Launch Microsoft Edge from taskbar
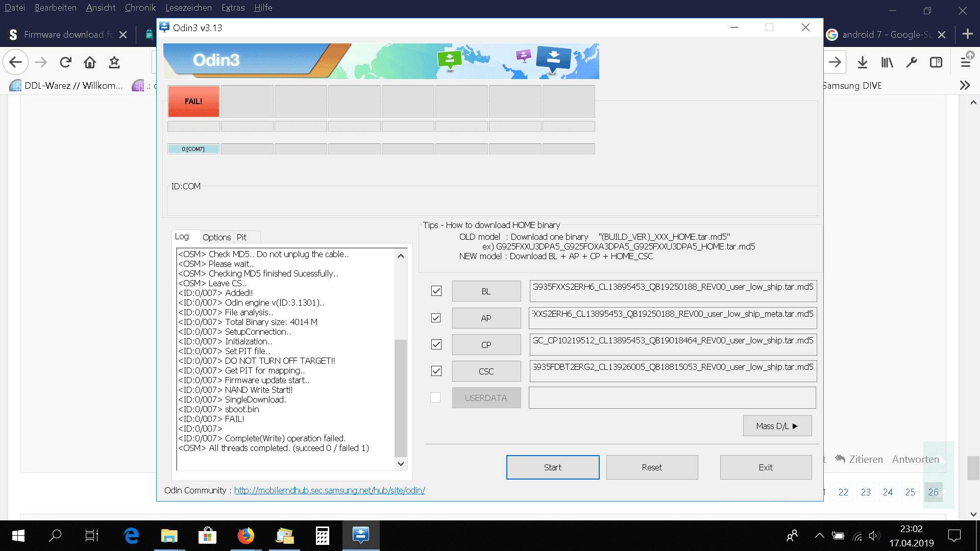Viewport: 980px width, 551px height. click(x=131, y=536)
